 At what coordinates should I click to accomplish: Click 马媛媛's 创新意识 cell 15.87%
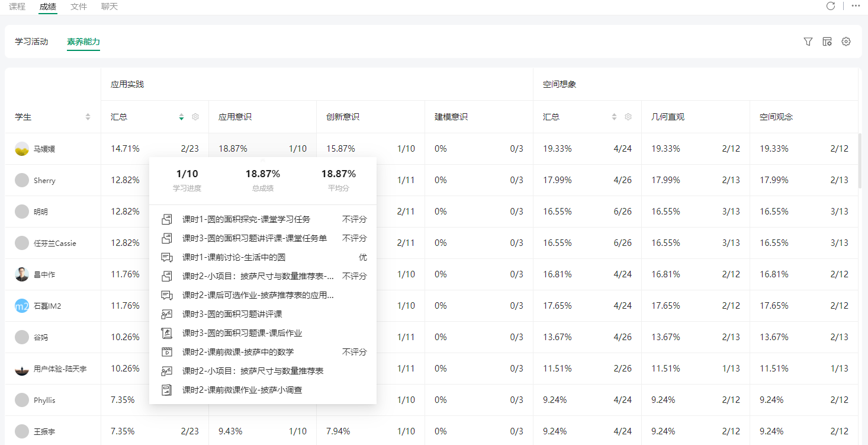[340, 149]
